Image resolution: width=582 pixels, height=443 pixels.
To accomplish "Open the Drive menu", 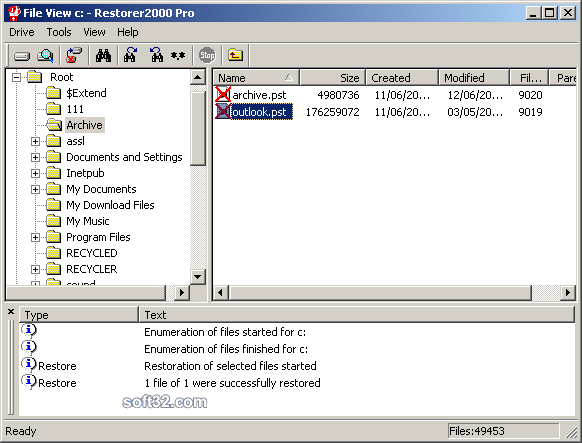I will point(22,32).
